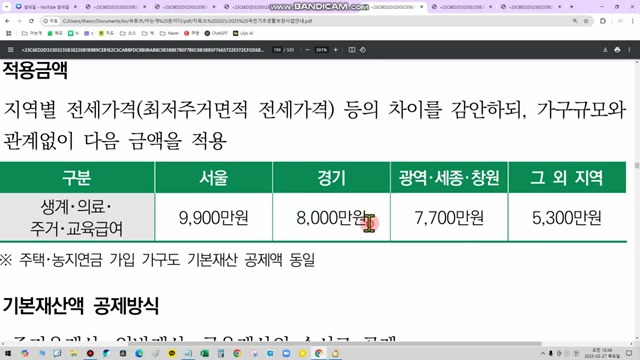Bookmark this page with star icon
Viewport: 640px width, 360px height.
(586, 21)
